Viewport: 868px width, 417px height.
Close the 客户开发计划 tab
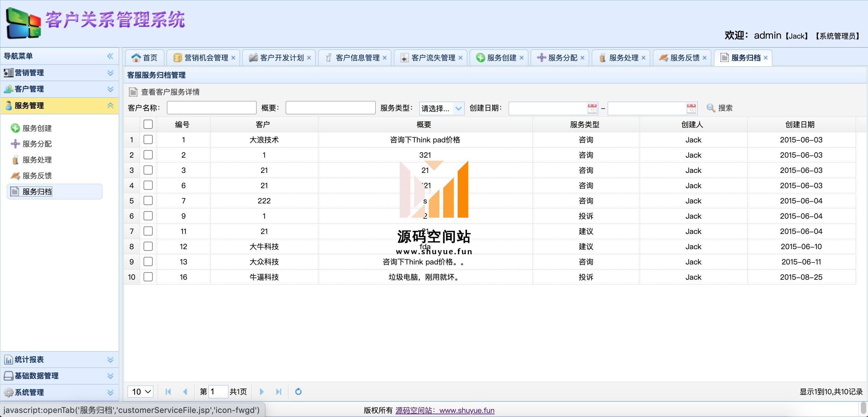pyautogui.click(x=309, y=58)
